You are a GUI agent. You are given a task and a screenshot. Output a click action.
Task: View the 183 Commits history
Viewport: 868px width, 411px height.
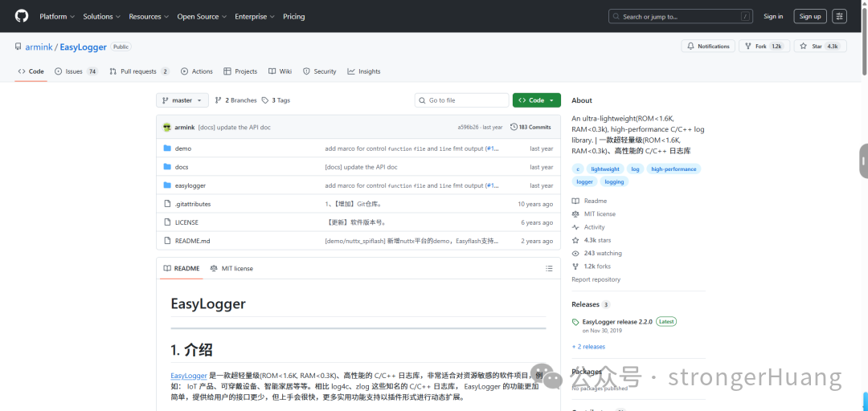(x=530, y=127)
